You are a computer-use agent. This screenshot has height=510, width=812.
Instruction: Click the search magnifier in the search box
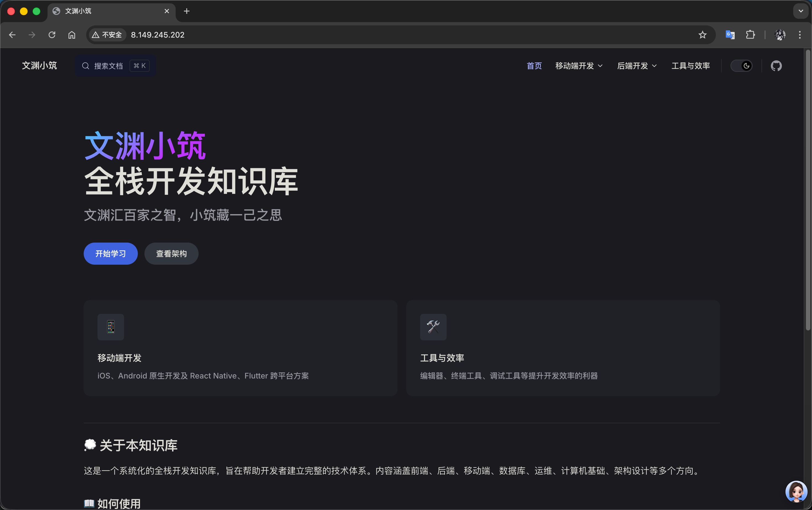(x=85, y=65)
